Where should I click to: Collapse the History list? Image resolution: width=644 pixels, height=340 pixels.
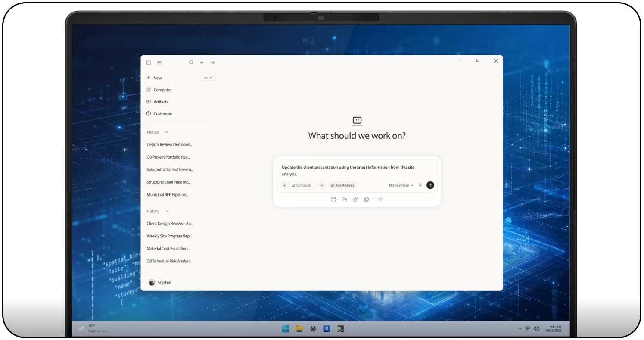tap(167, 211)
